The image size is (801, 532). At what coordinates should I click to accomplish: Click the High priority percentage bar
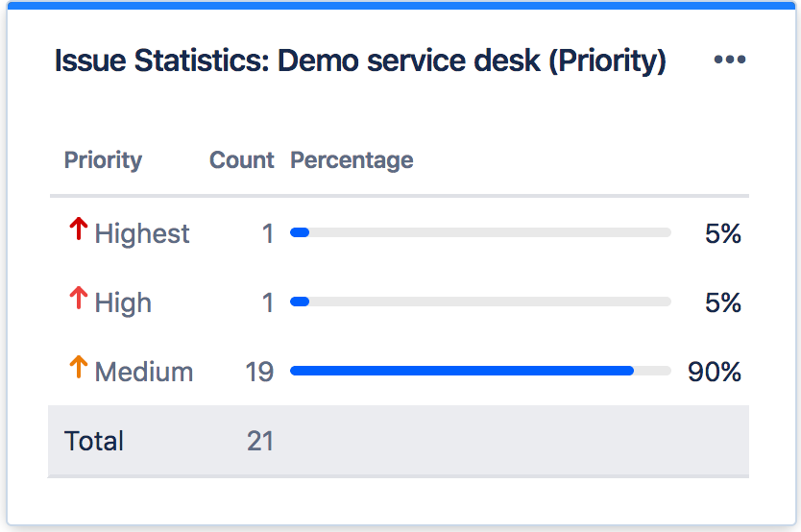(480, 302)
